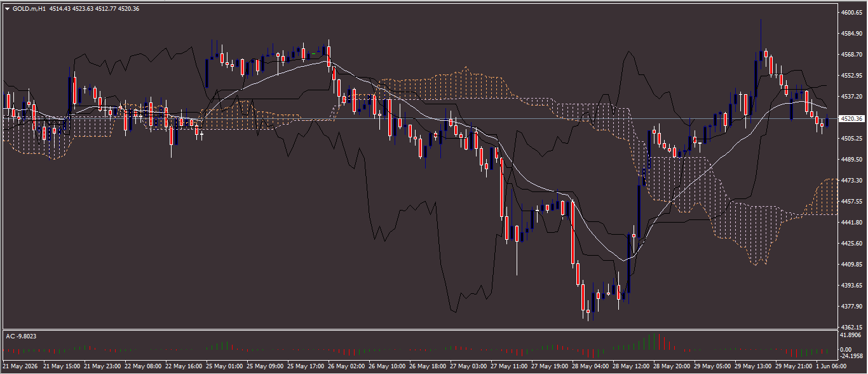Click the GOLD.m,H1 chart title text
Screen dimensions: 868x374
(29, 9)
